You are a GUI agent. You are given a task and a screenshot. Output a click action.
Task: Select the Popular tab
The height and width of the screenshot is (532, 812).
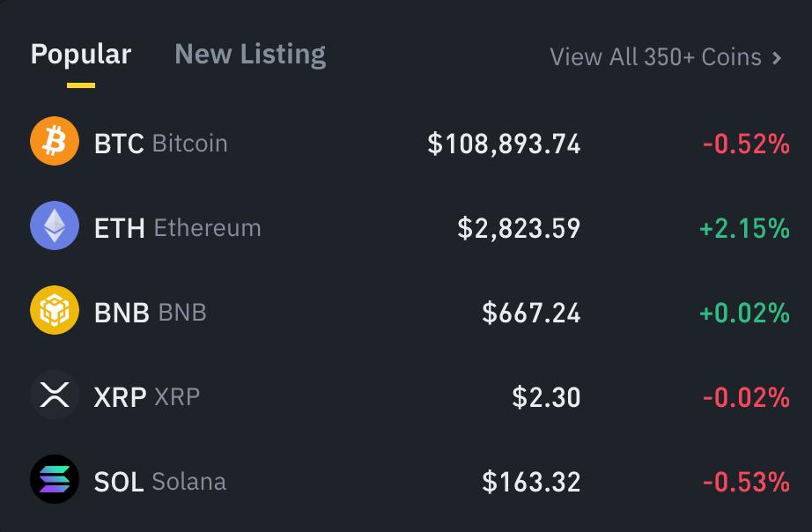tap(81, 55)
